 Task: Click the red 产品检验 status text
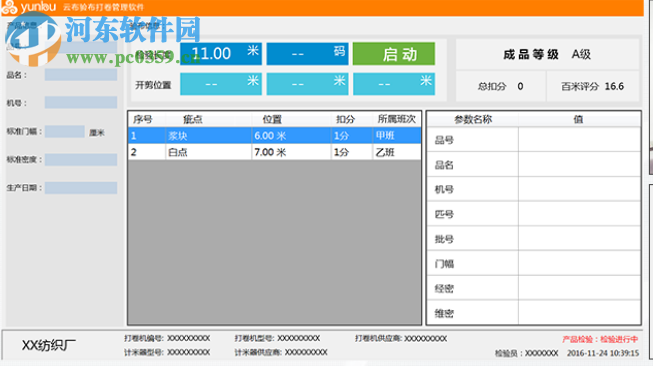coord(600,339)
